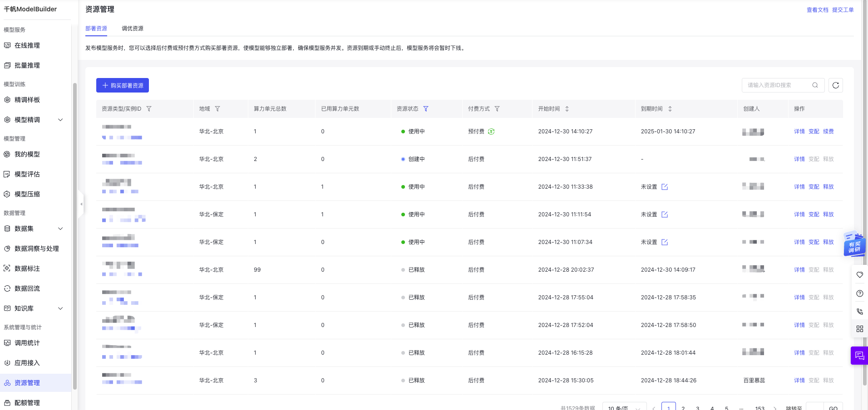Click the sidebar vertical scrollbar
The image size is (868, 410).
tap(75, 236)
